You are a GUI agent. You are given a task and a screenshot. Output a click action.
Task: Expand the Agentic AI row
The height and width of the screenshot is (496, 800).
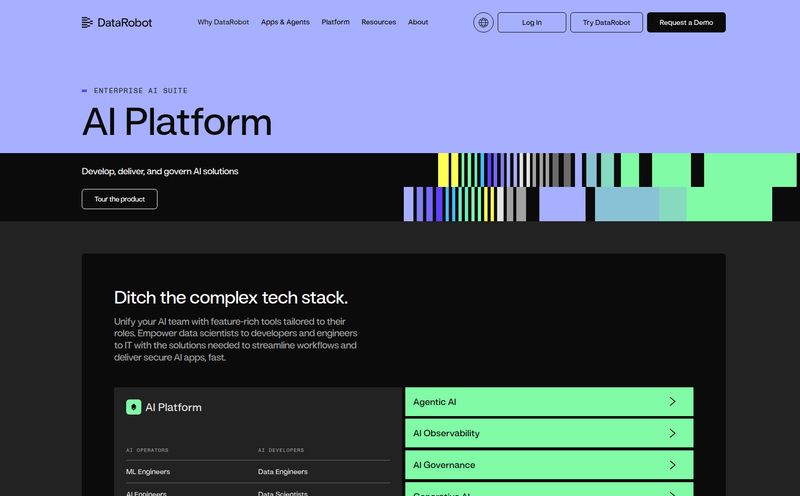click(549, 402)
